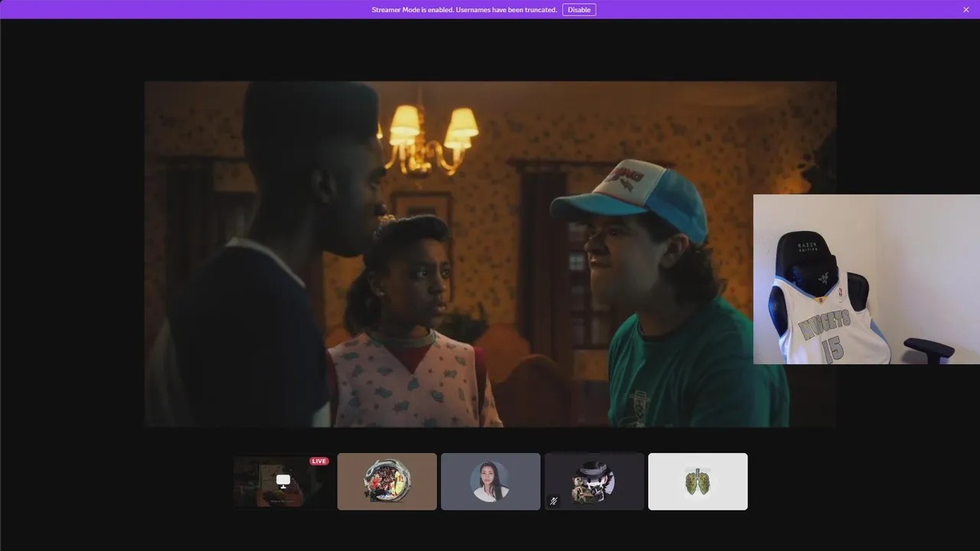Disable Streamer Mode via the banner button
The width and height of the screenshot is (980, 551).
pyautogui.click(x=579, y=10)
